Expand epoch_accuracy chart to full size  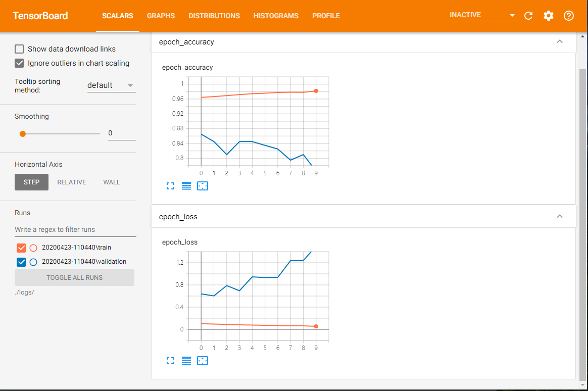pos(170,186)
